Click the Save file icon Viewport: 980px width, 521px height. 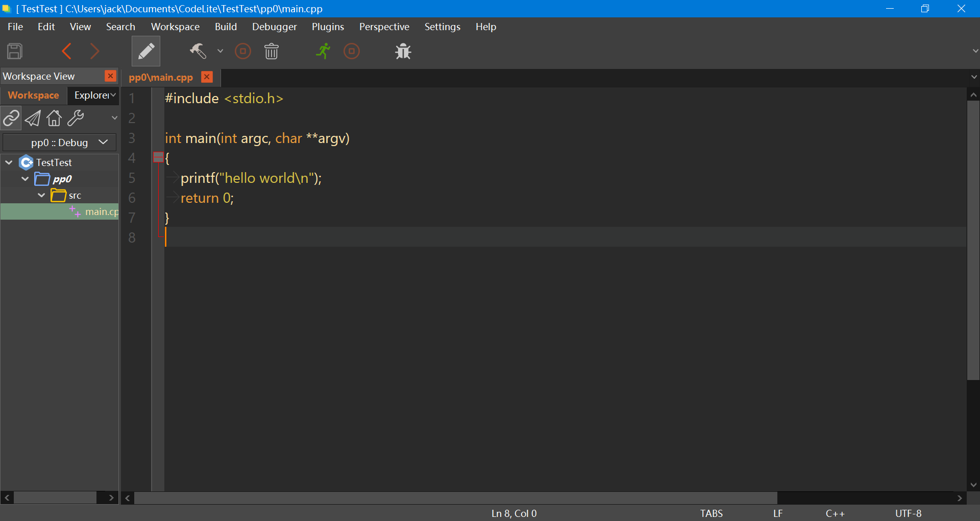[x=15, y=51]
